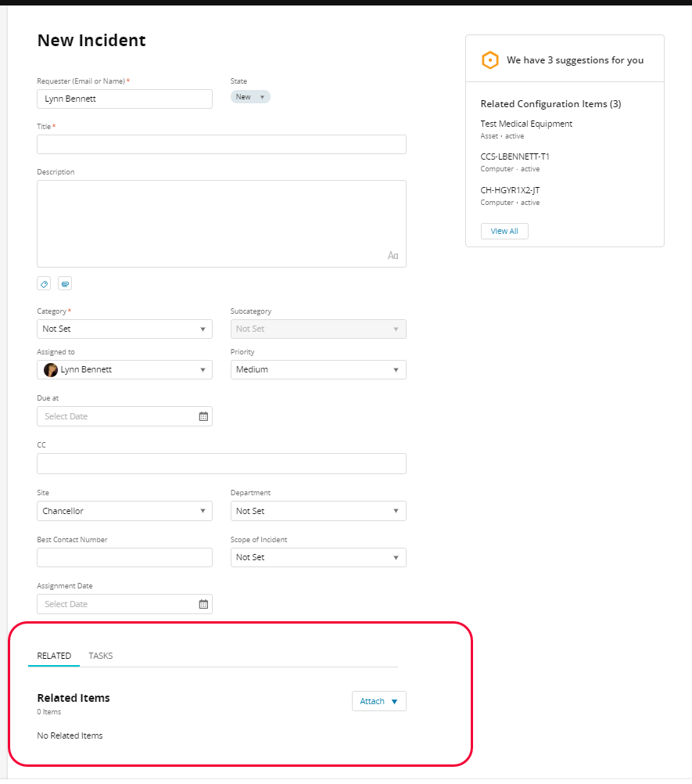
Task: Switch to the TASKS tab
Action: tap(101, 656)
